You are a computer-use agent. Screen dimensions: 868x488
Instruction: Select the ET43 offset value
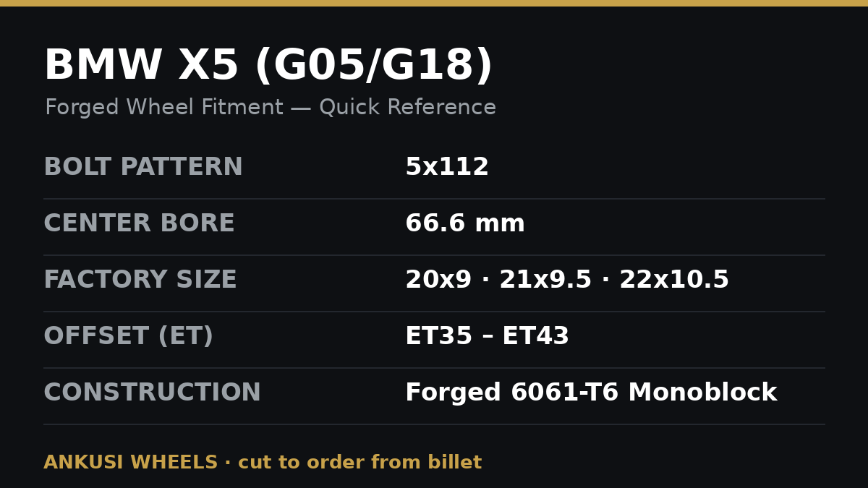(536, 337)
